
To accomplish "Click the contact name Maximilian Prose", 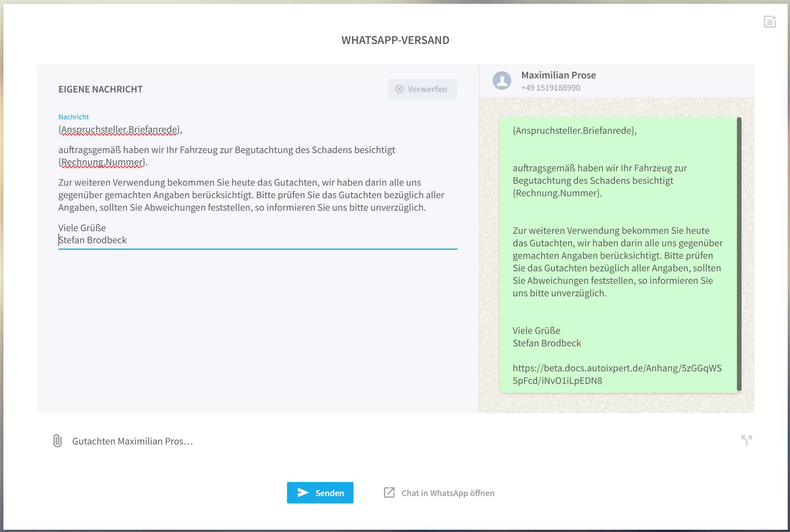I will [558, 75].
